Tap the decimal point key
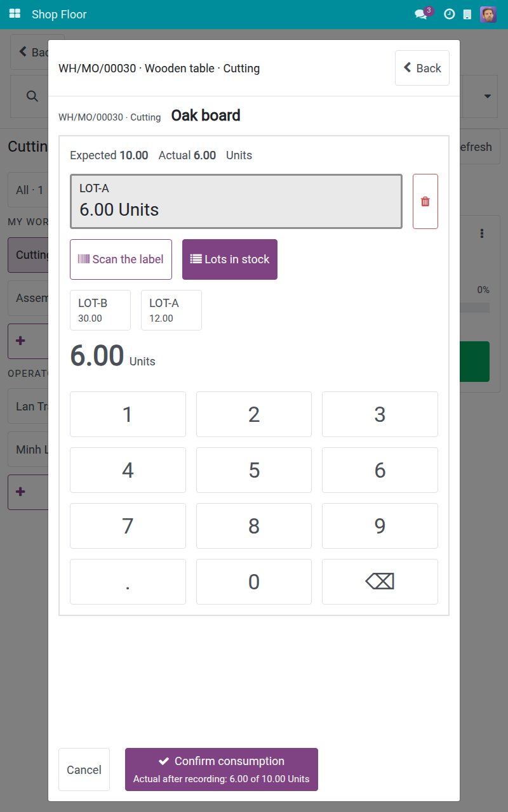The height and width of the screenshot is (812, 508). click(128, 582)
